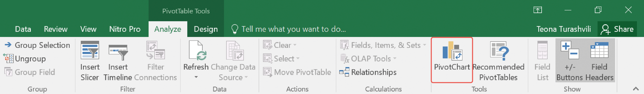Click the Share button
The height and width of the screenshot is (94, 644).
pyautogui.click(x=617, y=29)
